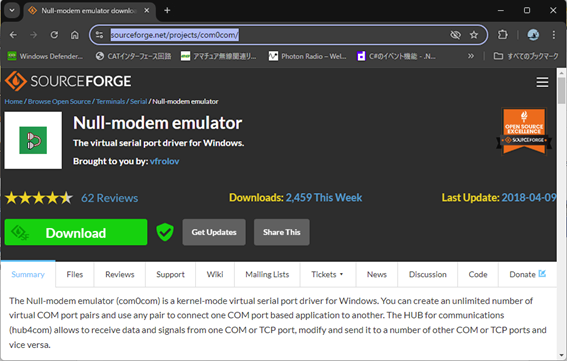Click the page vertical scrollbar thumb
Image resolution: width=567 pixels, height=361 pixels.
coord(561,90)
